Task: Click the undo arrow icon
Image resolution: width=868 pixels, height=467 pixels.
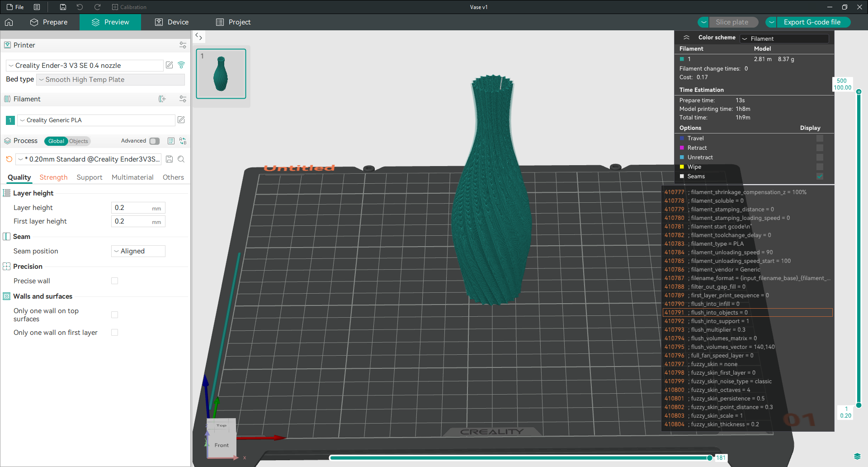Action: click(x=80, y=7)
